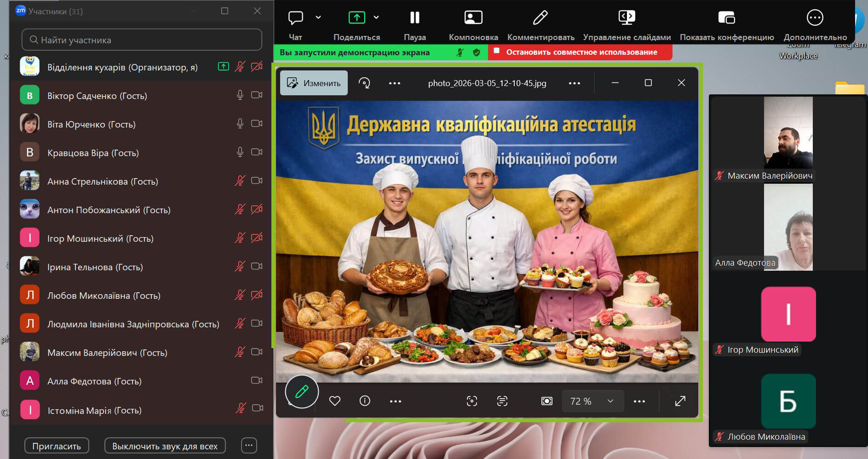Open the Additional options menu

[x=815, y=18]
